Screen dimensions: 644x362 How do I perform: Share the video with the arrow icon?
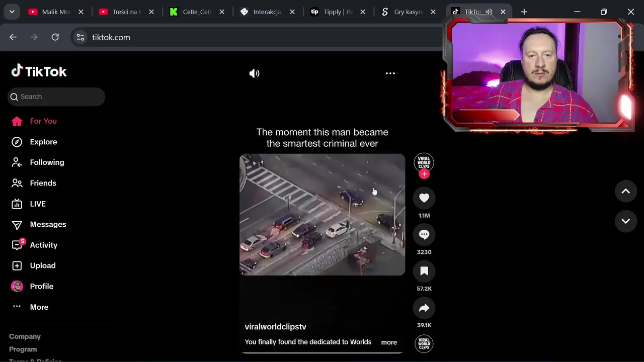click(x=424, y=308)
